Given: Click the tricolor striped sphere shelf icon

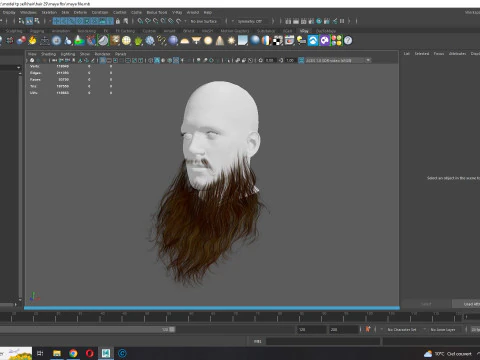Looking at the screenshot, I should [266, 41].
